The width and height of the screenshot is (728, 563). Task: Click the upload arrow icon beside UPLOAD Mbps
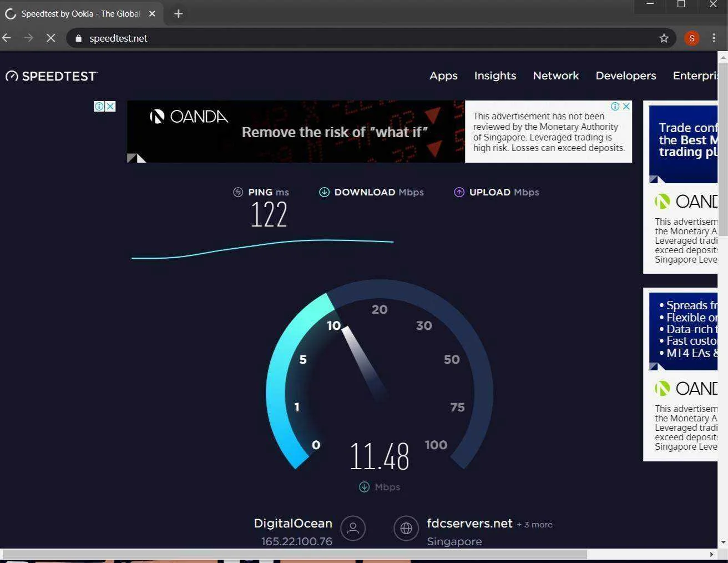(x=459, y=192)
